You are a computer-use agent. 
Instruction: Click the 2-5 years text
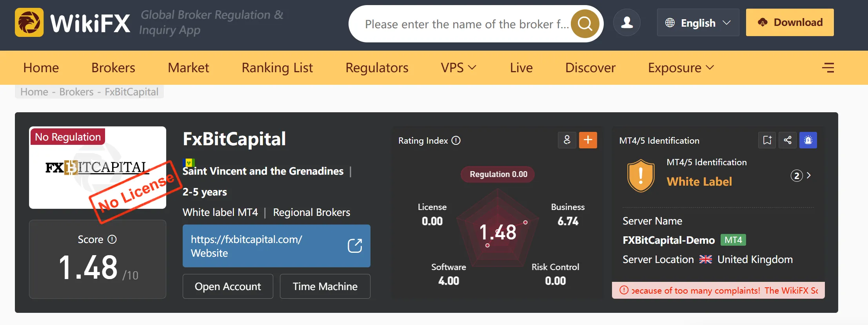point(205,192)
